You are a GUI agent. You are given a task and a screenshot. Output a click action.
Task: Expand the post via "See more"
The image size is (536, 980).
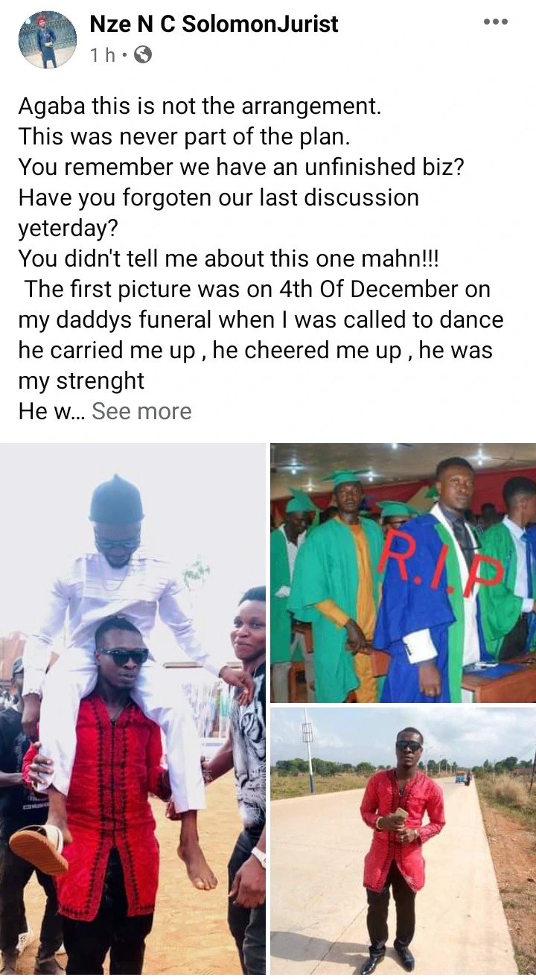coord(141,411)
